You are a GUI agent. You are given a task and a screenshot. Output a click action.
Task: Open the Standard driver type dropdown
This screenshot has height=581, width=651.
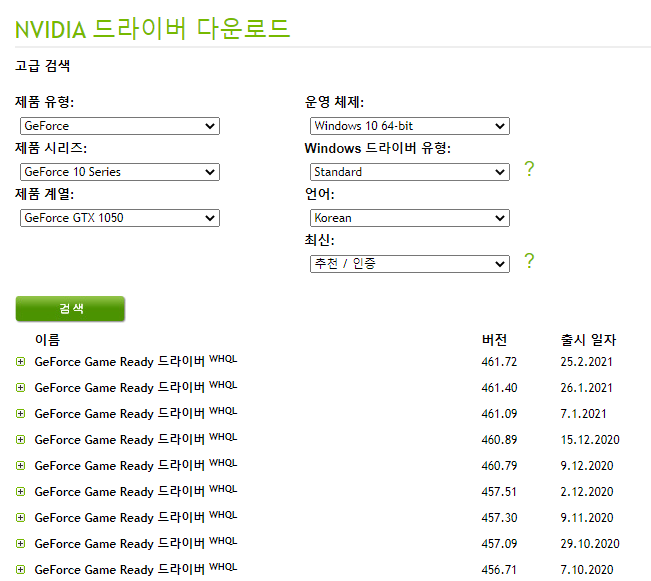click(410, 172)
